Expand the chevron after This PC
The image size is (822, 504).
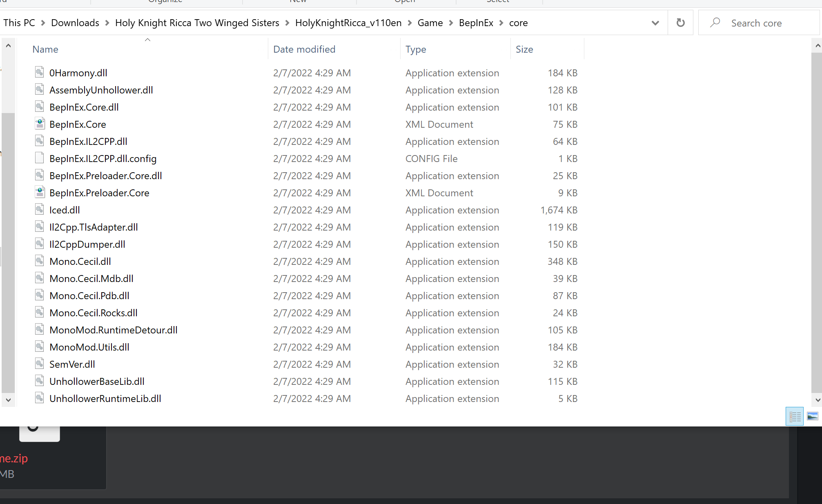tap(43, 23)
